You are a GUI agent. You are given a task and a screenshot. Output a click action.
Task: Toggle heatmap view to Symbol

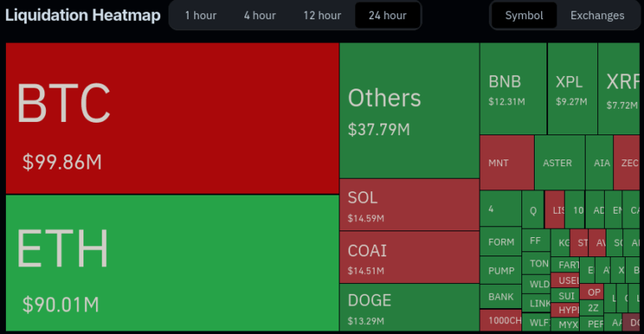[x=524, y=15]
